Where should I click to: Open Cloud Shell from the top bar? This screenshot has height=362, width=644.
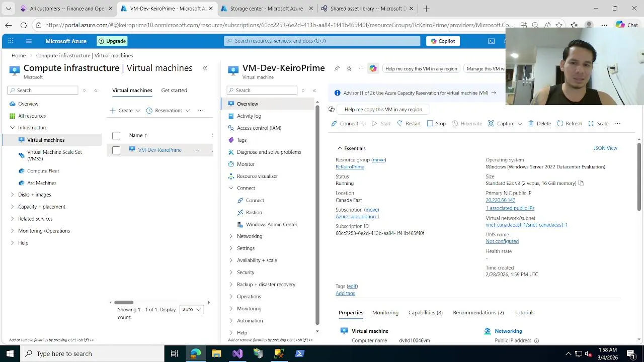pyautogui.click(x=491, y=41)
